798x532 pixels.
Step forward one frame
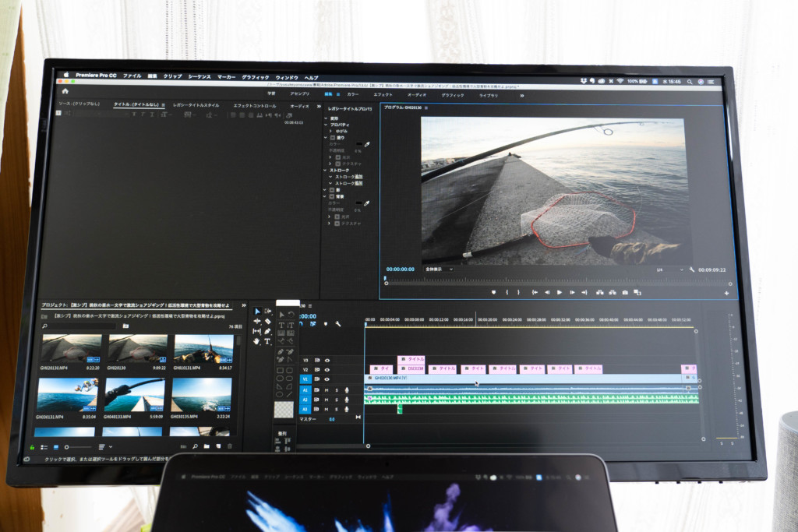point(572,292)
